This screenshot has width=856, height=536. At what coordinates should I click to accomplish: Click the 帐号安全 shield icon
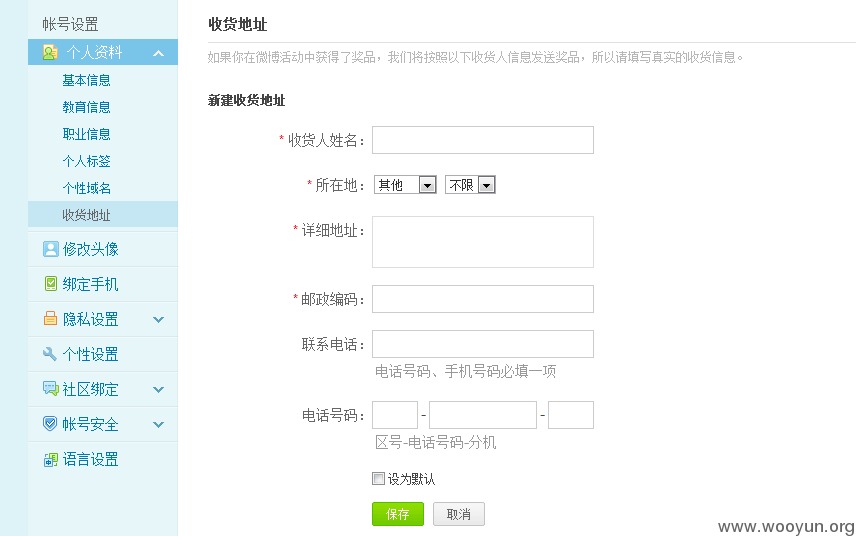click(x=50, y=424)
